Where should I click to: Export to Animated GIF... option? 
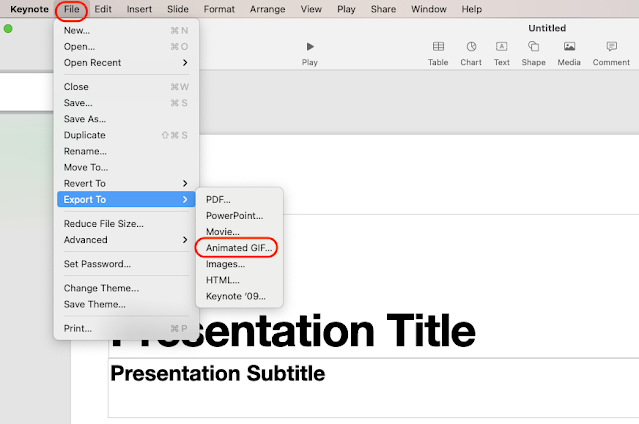point(239,248)
